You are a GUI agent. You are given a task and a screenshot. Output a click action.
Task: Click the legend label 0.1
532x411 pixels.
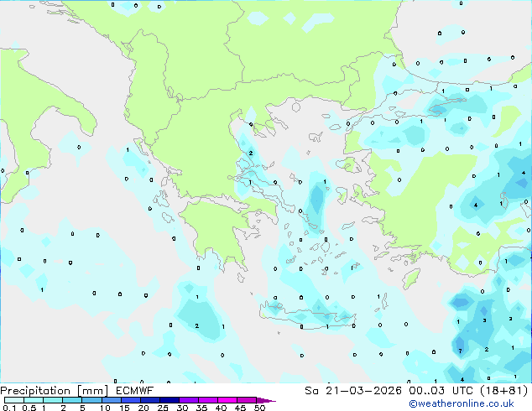click(9, 408)
